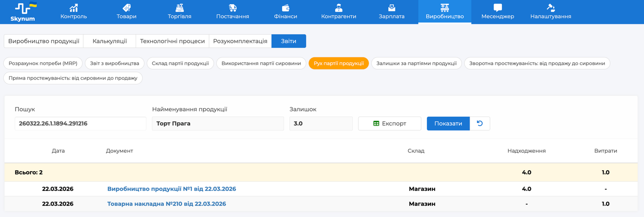Open Месенджер chat bubble icon

498,8
